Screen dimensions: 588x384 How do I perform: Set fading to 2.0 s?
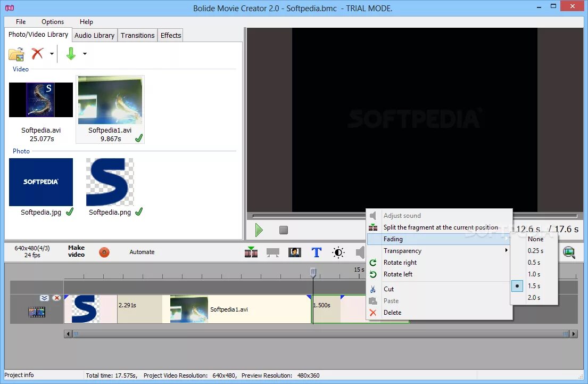pyautogui.click(x=534, y=297)
